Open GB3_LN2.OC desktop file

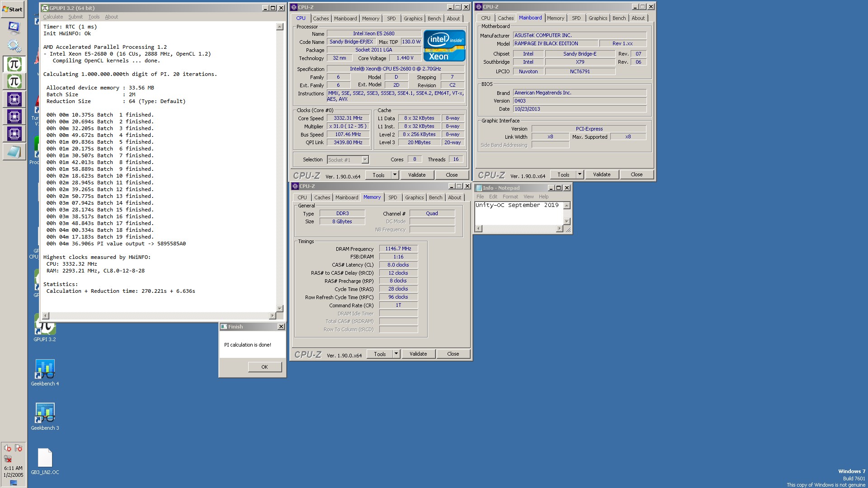45,461
